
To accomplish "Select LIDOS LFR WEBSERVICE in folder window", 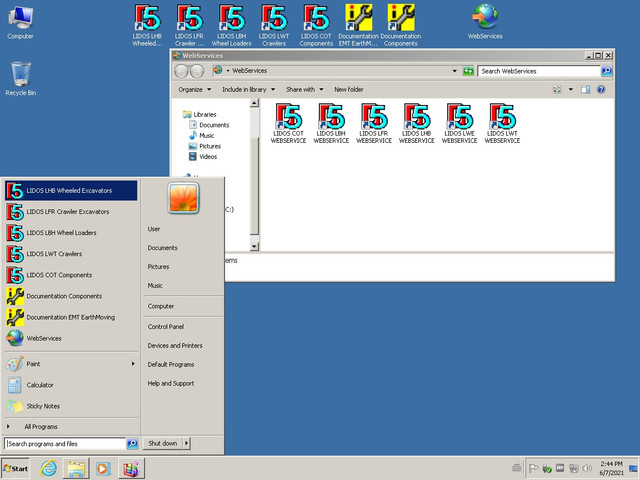I will 374,123.
